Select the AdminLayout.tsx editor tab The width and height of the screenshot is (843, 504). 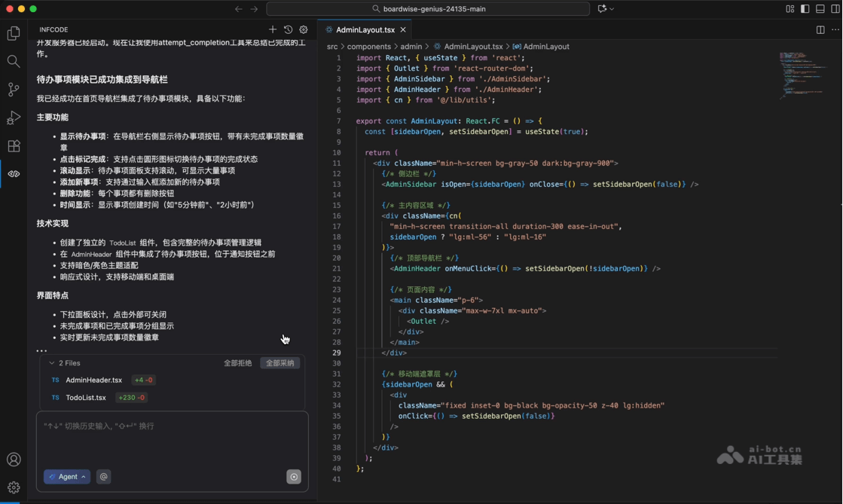point(365,29)
